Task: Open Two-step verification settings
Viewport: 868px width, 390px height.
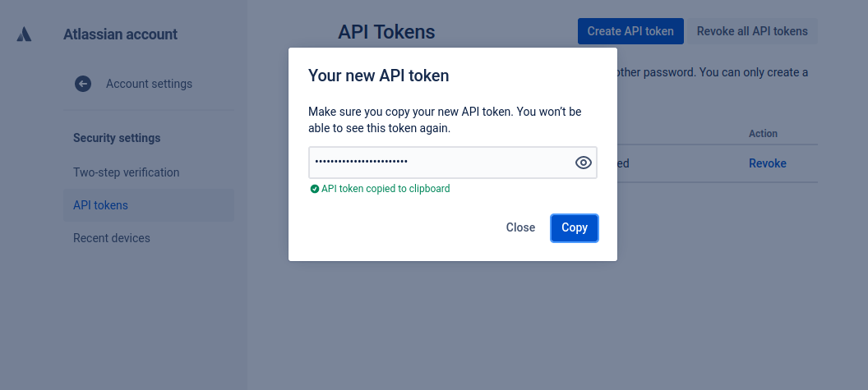Action: point(126,172)
